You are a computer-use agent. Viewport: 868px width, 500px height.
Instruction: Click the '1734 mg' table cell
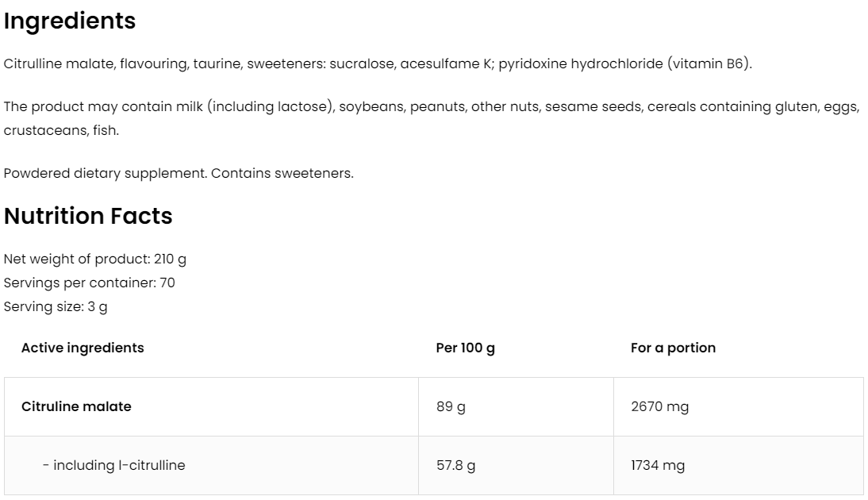click(x=658, y=465)
